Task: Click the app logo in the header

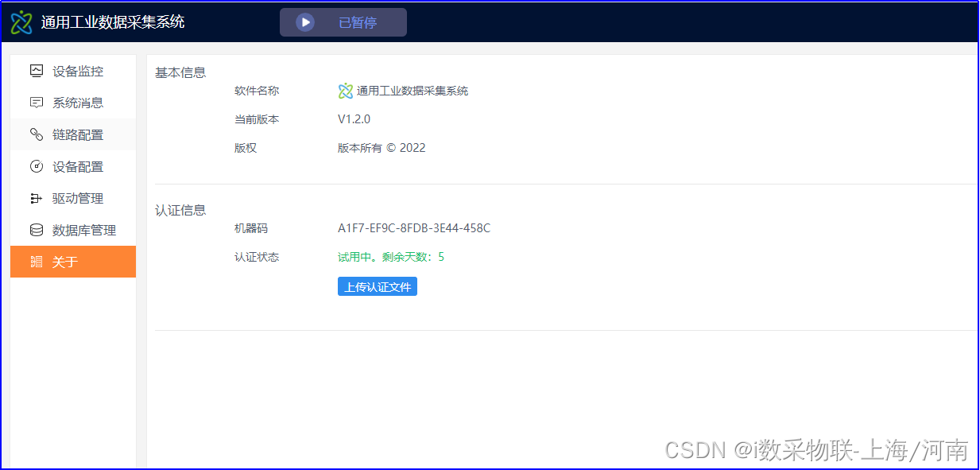Action: (21, 22)
